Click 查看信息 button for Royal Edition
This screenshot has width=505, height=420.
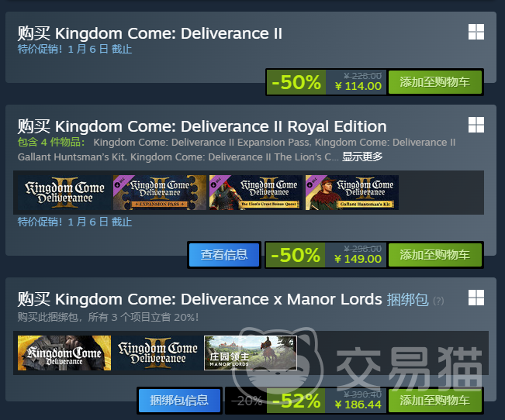click(x=224, y=255)
